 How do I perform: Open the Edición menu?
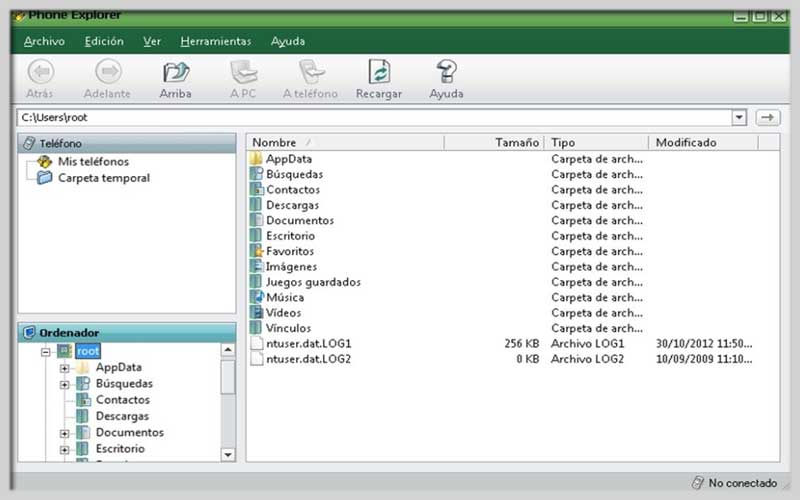point(104,41)
